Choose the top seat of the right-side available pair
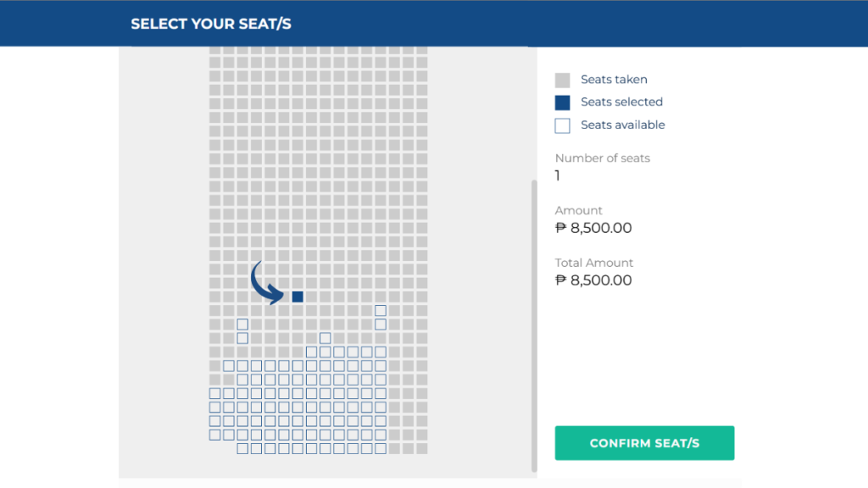868x488 pixels. click(381, 310)
